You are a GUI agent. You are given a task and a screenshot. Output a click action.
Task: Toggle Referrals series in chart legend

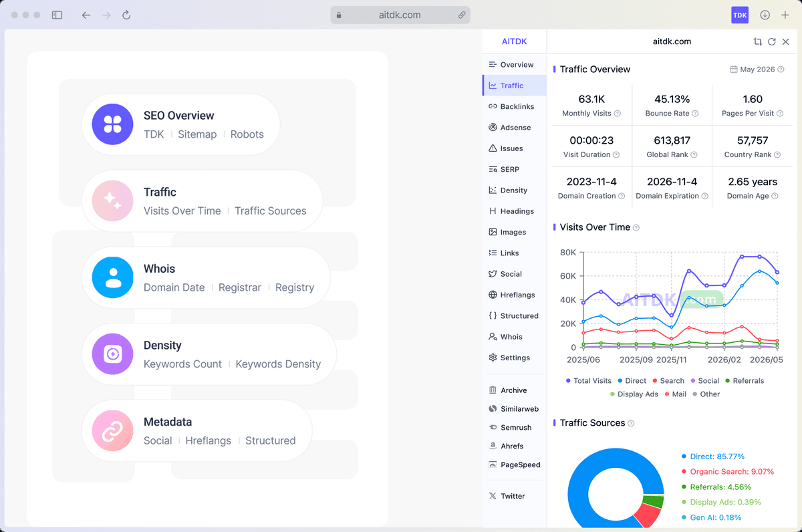tap(744, 381)
